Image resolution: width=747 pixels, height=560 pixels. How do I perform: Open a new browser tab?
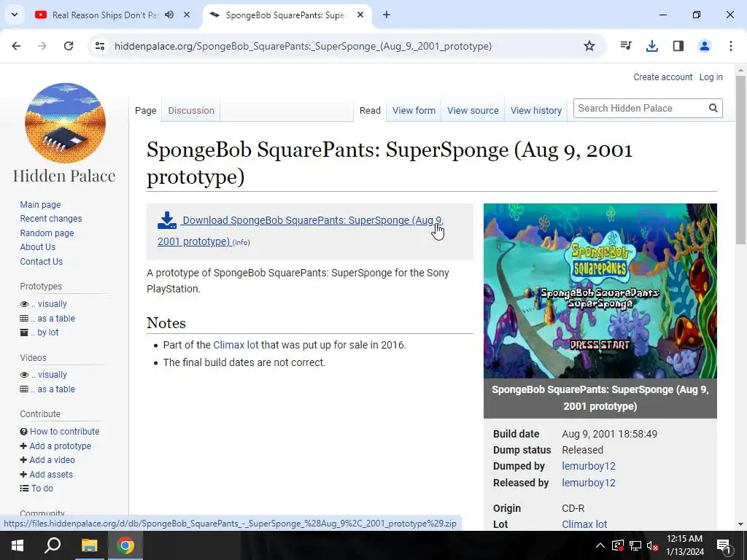[387, 15]
